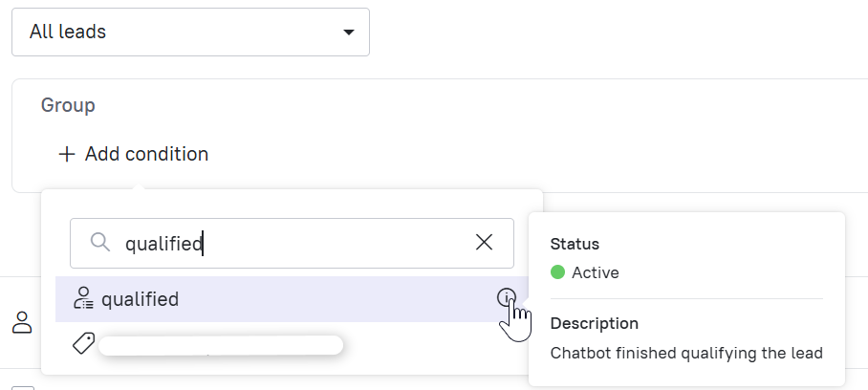Click the green Active status dot
Viewport: 868px width, 390px height.
tap(557, 272)
